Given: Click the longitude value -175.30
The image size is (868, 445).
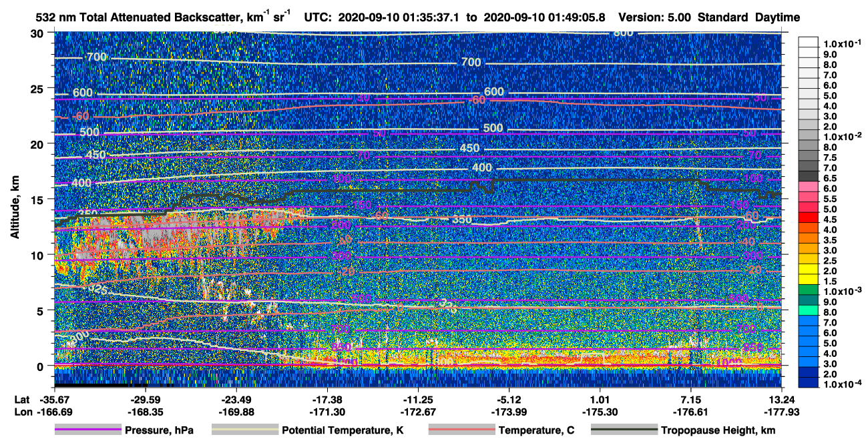Looking at the screenshot, I should pyautogui.click(x=600, y=412).
